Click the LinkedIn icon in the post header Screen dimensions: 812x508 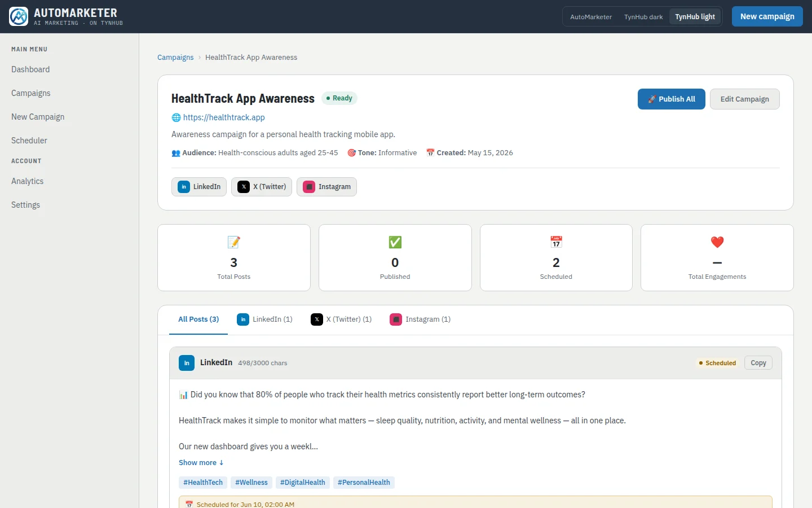pyautogui.click(x=187, y=363)
